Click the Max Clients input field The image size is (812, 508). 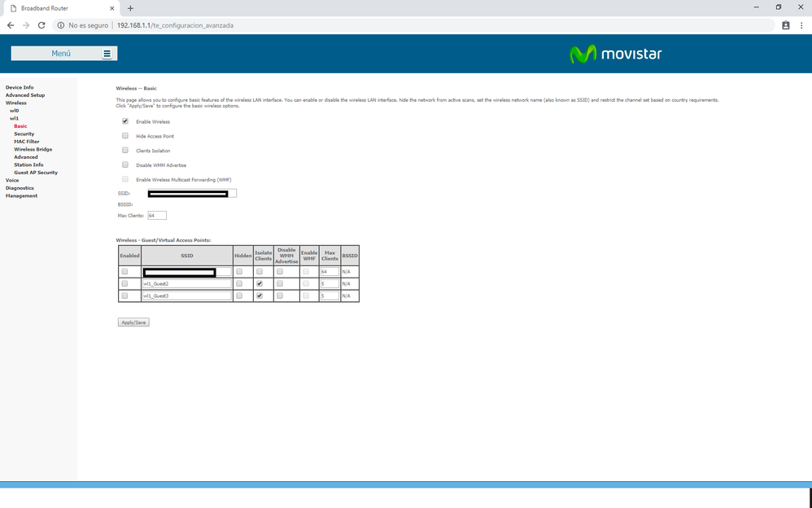coord(156,216)
